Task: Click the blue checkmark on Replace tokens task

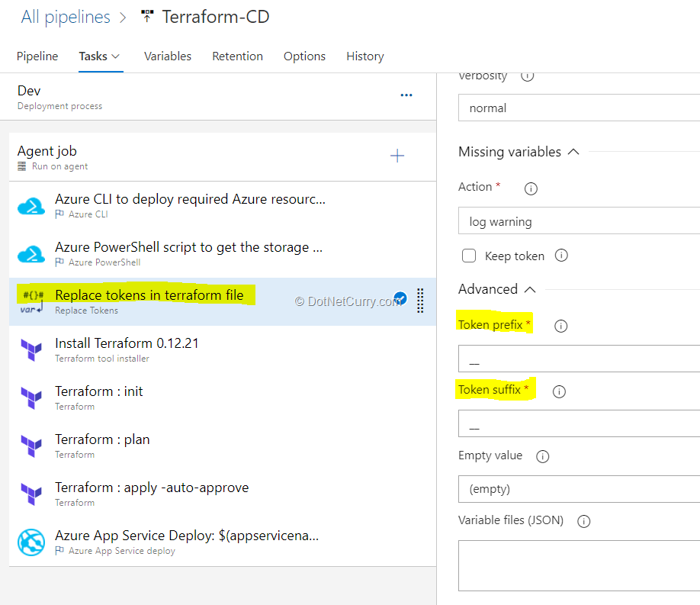Action: (x=400, y=298)
